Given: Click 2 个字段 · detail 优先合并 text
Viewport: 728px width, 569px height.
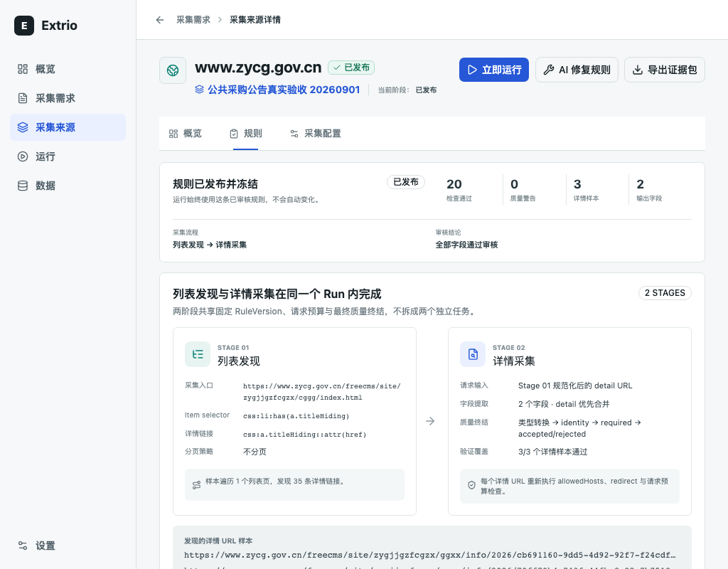Looking at the screenshot, I should coord(564,404).
